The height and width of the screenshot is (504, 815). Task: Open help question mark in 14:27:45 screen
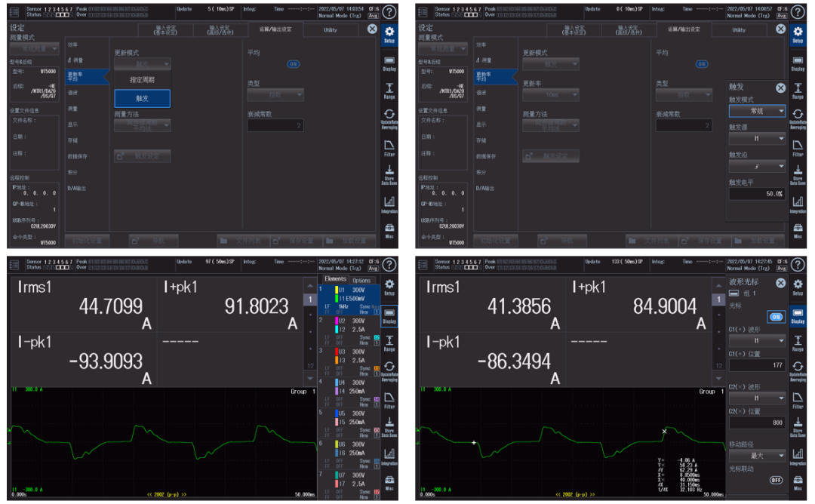pos(798,265)
